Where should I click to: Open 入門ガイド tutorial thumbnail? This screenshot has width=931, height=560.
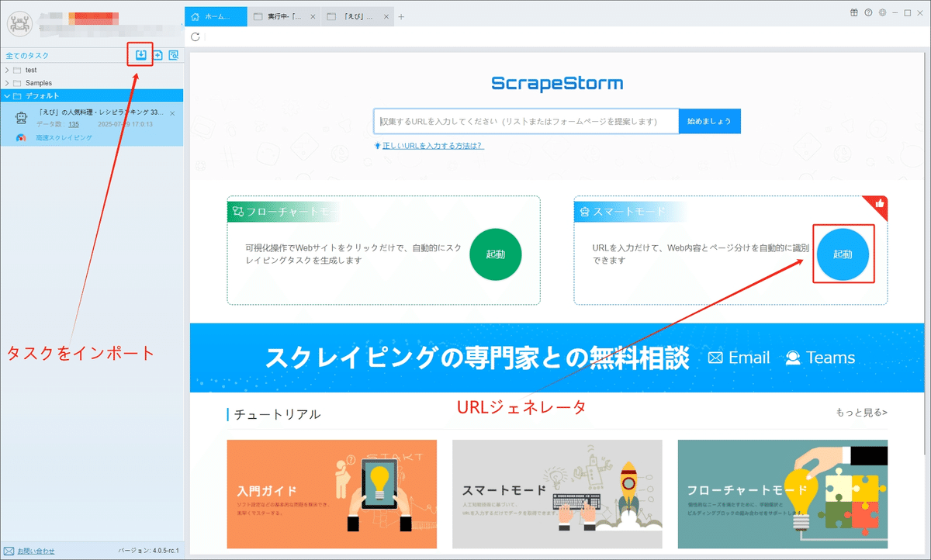332,494
